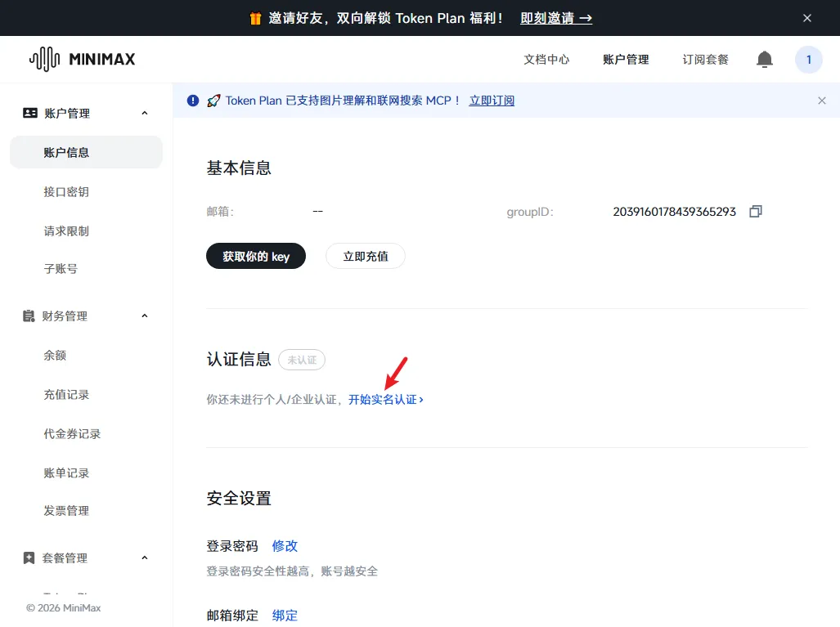Viewport: 840px width, 627px height.
Task: Open 订阅套餐 in top navigation
Action: (x=706, y=60)
